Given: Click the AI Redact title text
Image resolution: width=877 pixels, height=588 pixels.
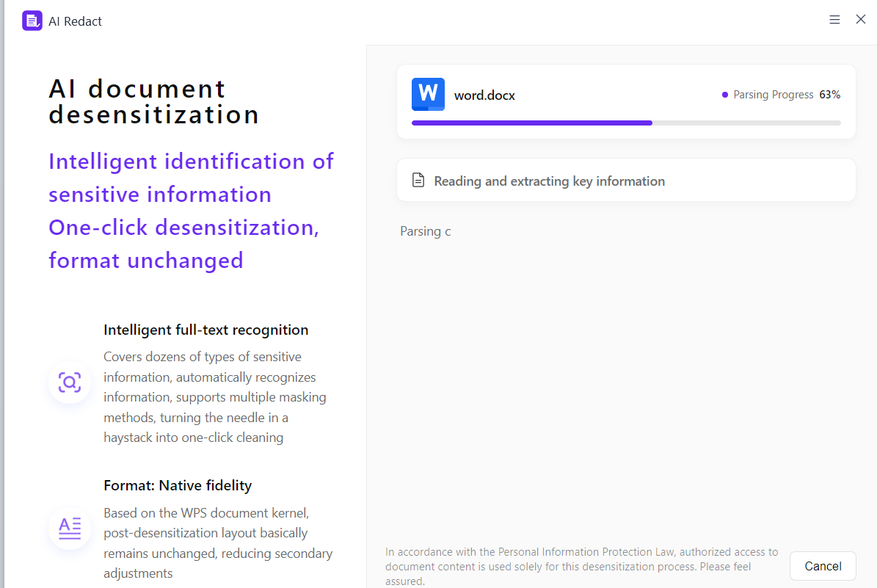Looking at the screenshot, I should point(75,21).
